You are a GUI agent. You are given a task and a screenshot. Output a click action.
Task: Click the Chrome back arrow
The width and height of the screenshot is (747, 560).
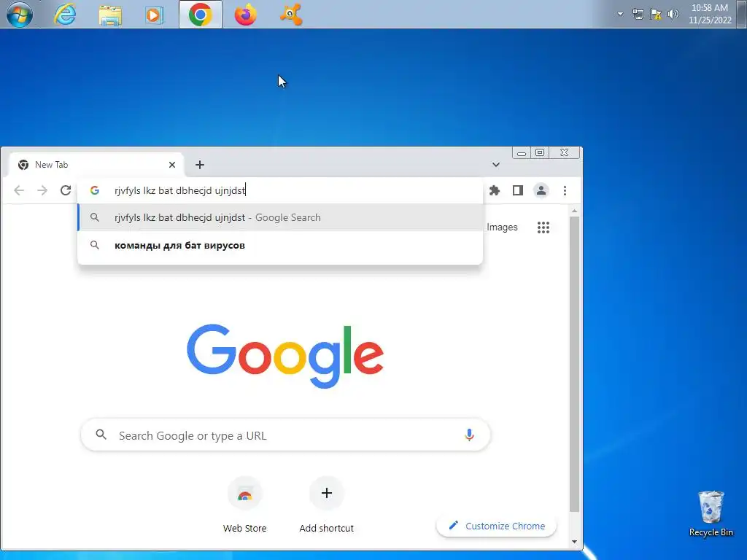click(19, 190)
